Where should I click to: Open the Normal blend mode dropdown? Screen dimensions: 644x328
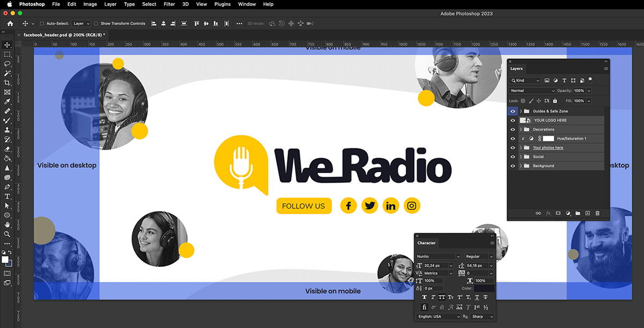coord(532,91)
